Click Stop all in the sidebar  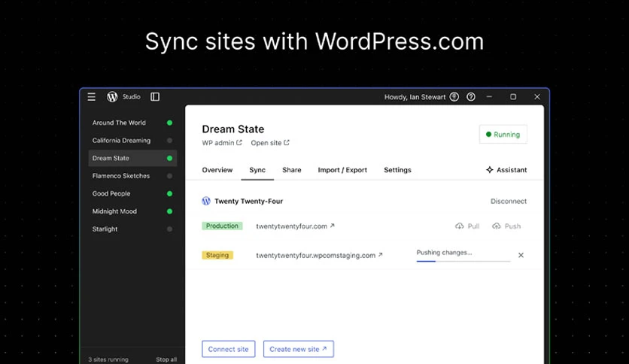point(166,359)
